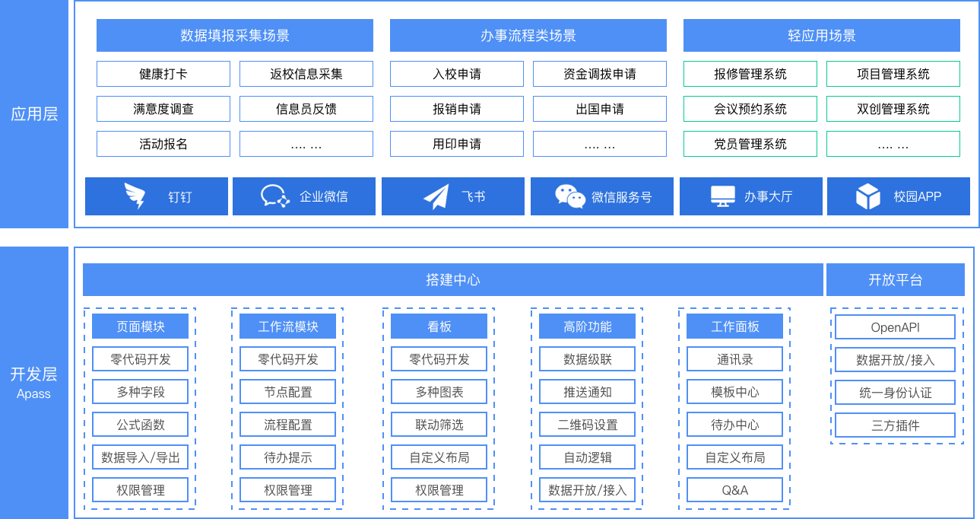Click the 健康打卡 box
This screenshot has height=519, width=980.
[x=163, y=74]
